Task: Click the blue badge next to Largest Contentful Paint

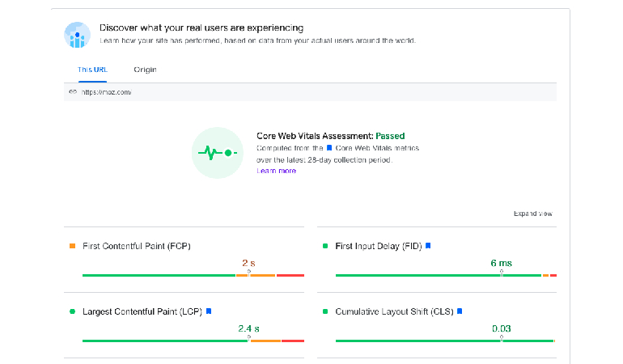Action: pyautogui.click(x=209, y=311)
